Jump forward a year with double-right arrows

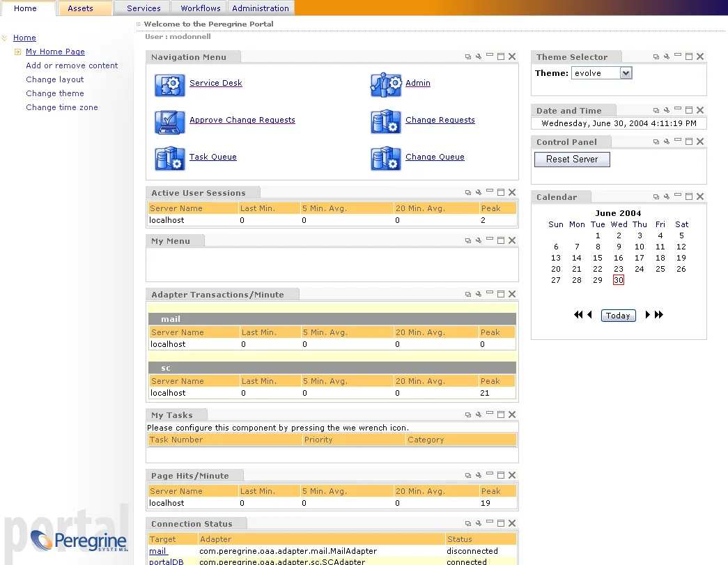pyautogui.click(x=659, y=315)
